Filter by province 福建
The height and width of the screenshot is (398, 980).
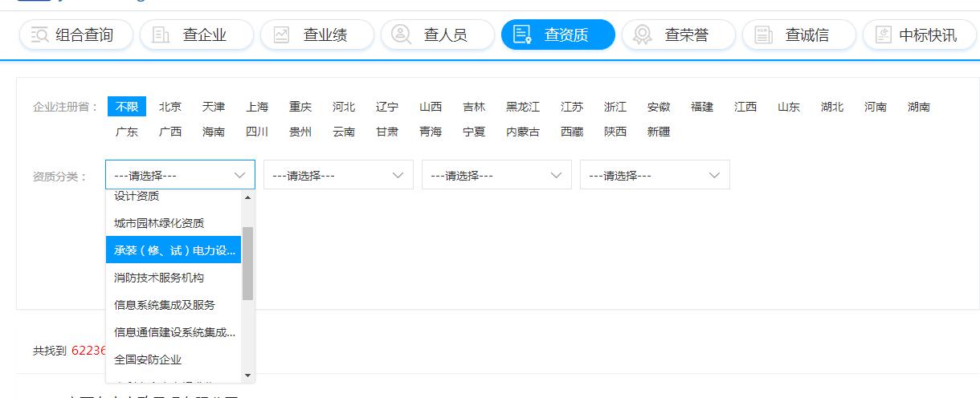(702, 107)
